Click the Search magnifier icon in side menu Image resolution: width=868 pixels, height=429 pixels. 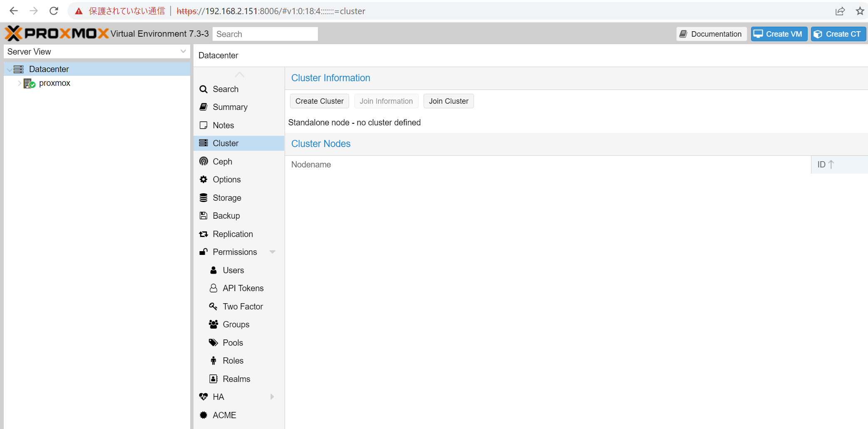click(x=203, y=89)
